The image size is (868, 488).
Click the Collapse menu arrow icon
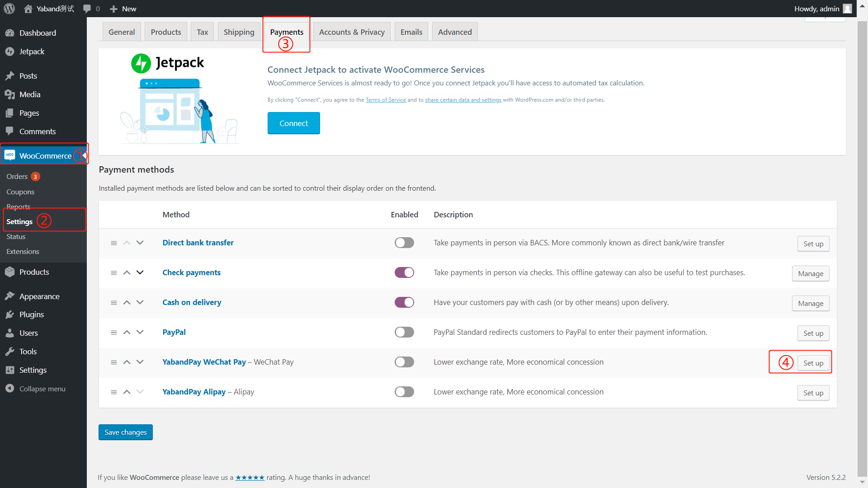[9, 389]
